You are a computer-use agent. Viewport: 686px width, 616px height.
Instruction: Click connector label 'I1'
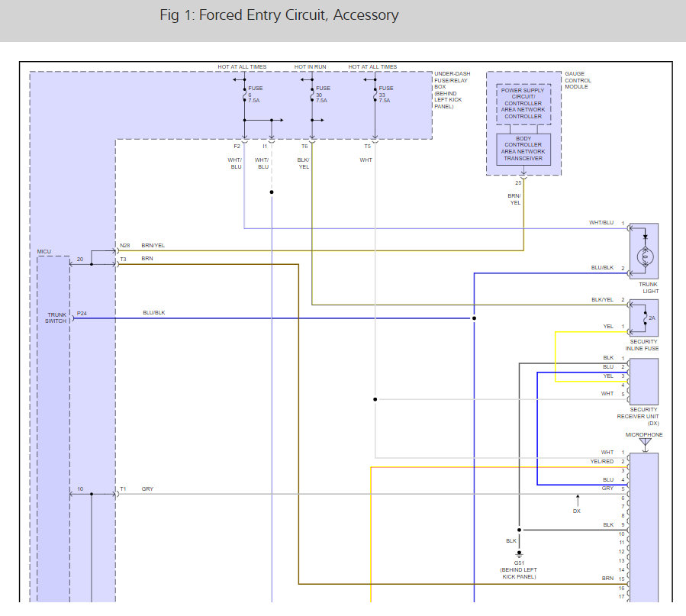pyautogui.click(x=265, y=147)
